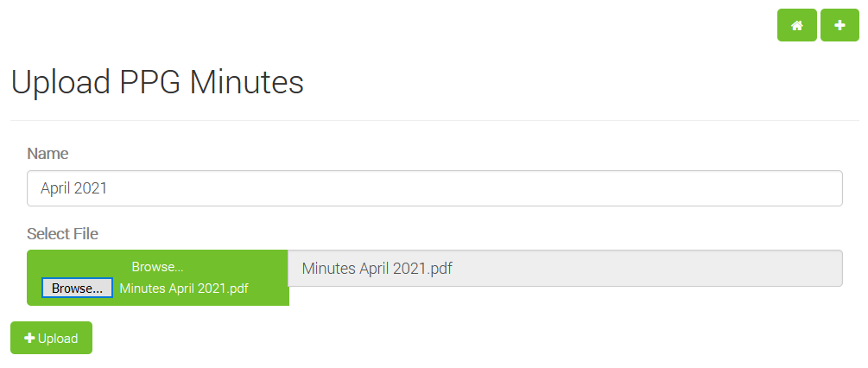The height and width of the screenshot is (368, 868).
Task: Click the gray native Browse... button
Action: tap(77, 289)
